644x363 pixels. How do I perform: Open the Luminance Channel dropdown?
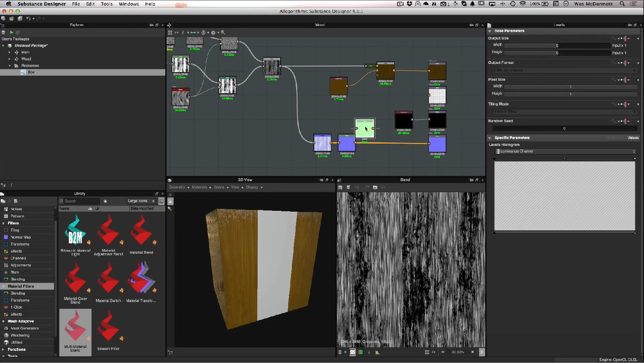564,151
